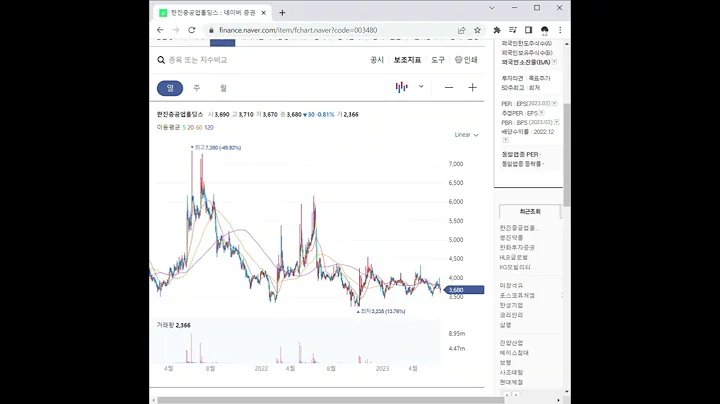Close the 한진중공업홀딩스 browser tab
720x404 pixels.
[x=264, y=13]
